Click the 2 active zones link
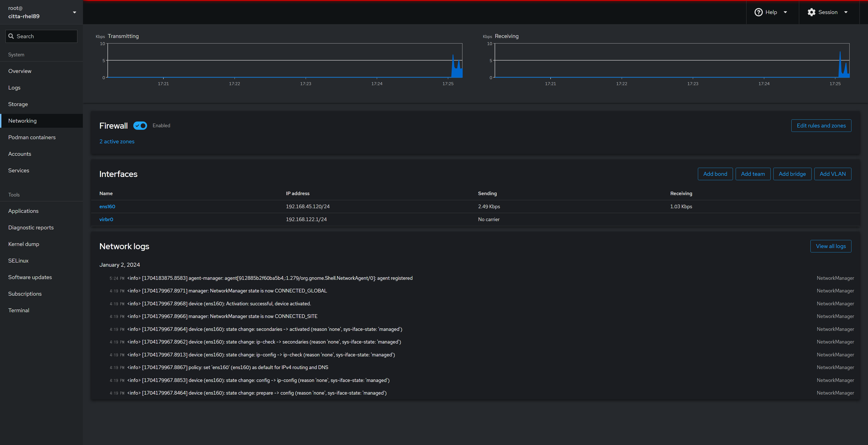The image size is (868, 445). click(117, 142)
